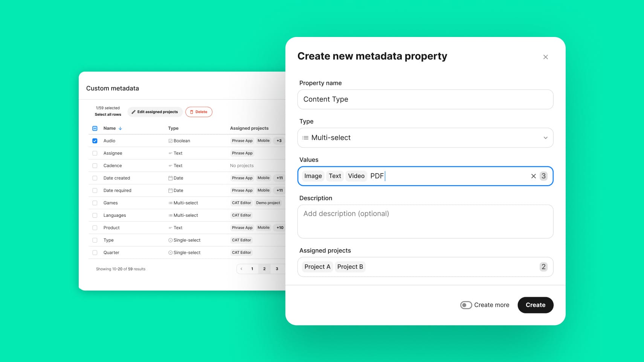This screenshot has height=362, width=644.
Task: Expand the Assigned projects selector
Action: (425, 267)
